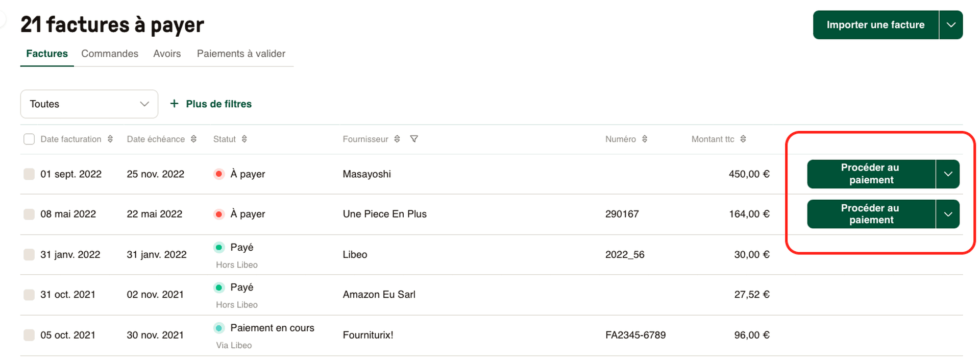980x360 pixels.
Task: Sort the table by Date facturation
Action: (110, 139)
